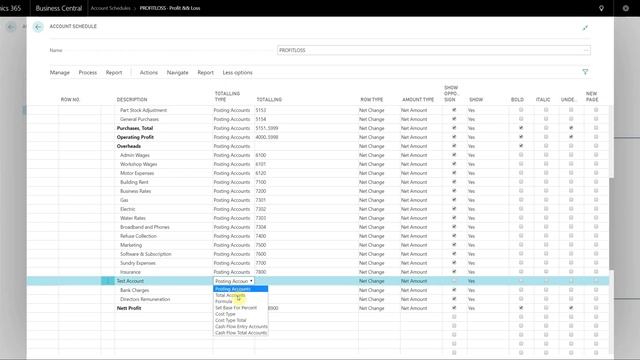Screen dimensions: 640x360
Task: Click the Row Type column header
Action: pos(371,100)
